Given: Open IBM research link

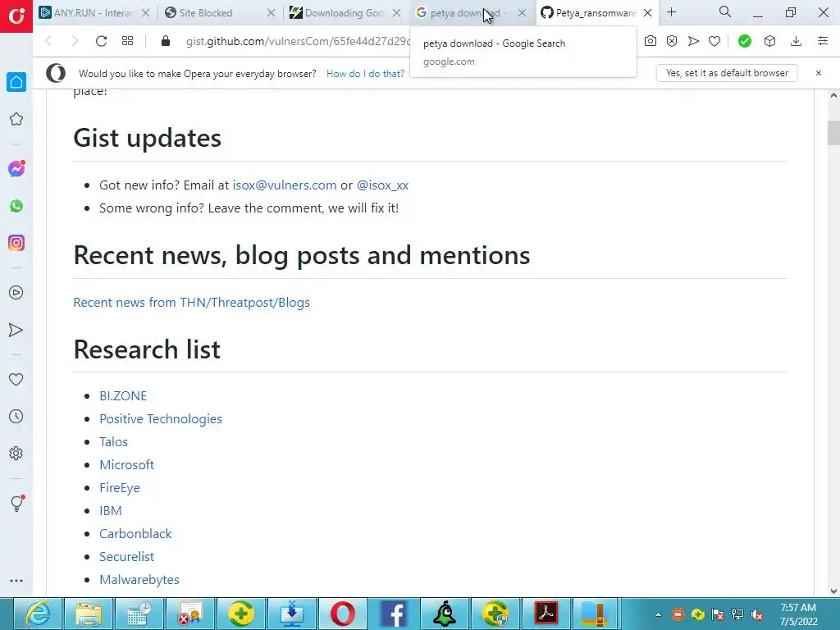Looking at the screenshot, I should point(111,511).
